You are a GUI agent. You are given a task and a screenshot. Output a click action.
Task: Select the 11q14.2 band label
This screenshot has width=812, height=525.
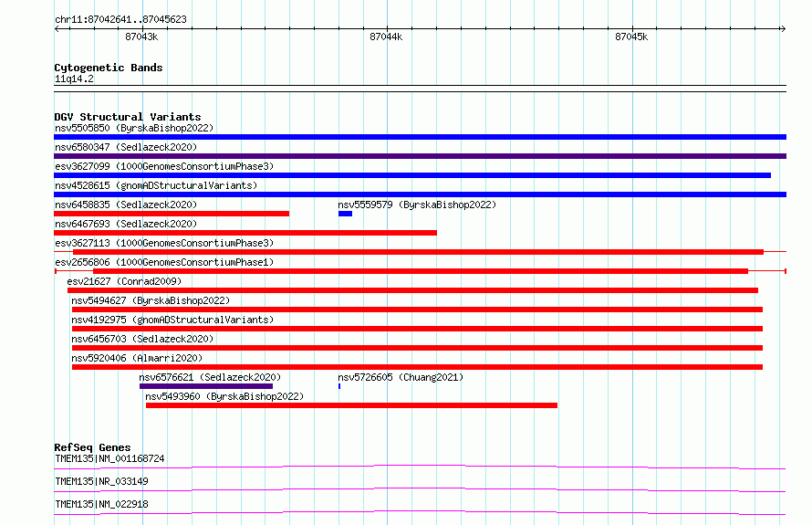pos(74,79)
